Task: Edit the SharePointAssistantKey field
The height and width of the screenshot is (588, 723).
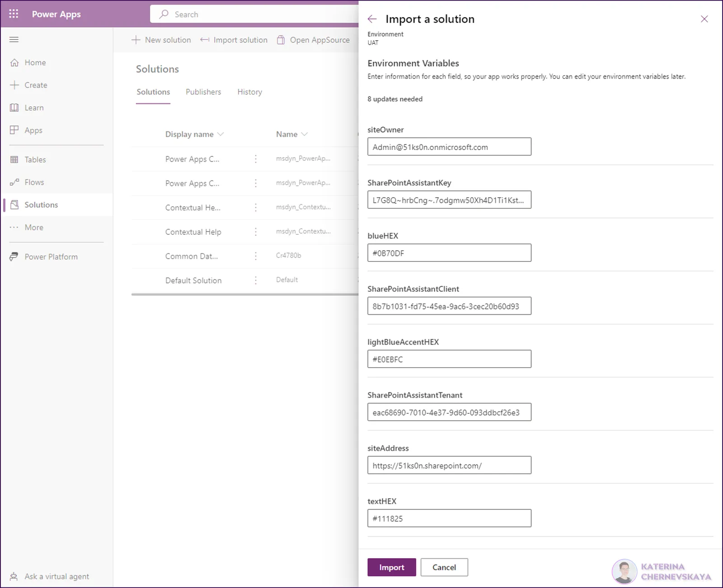Action: coord(449,200)
